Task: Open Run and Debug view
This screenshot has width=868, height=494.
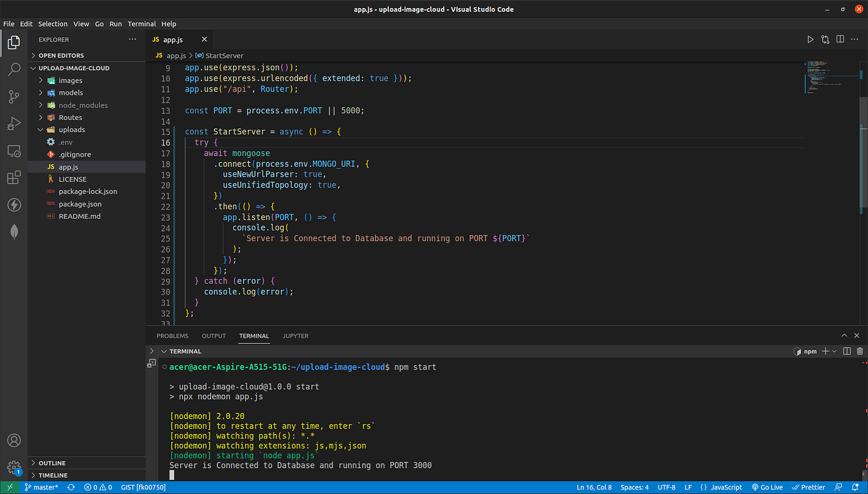Action: click(14, 123)
